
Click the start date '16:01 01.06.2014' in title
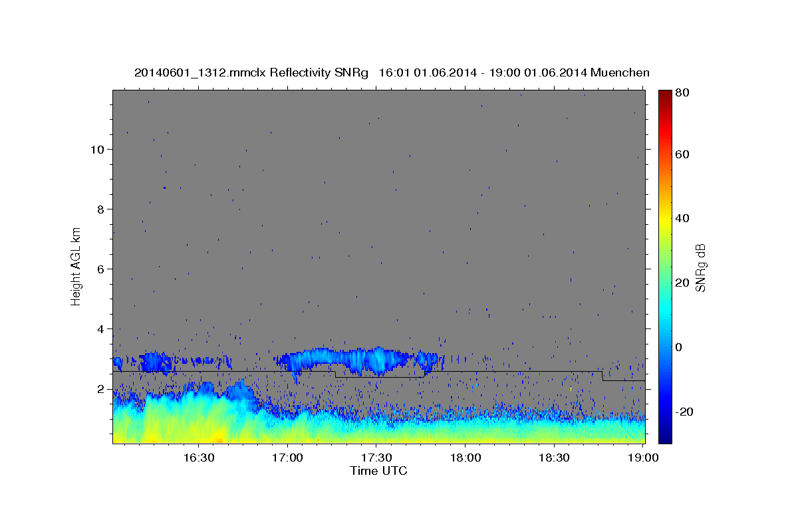pyautogui.click(x=428, y=73)
